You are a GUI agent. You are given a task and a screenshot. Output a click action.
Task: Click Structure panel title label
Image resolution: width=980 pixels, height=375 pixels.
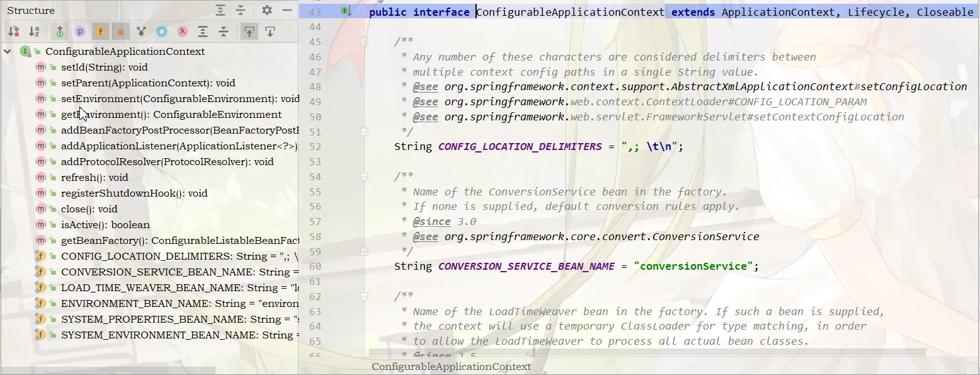(x=31, y=10)
